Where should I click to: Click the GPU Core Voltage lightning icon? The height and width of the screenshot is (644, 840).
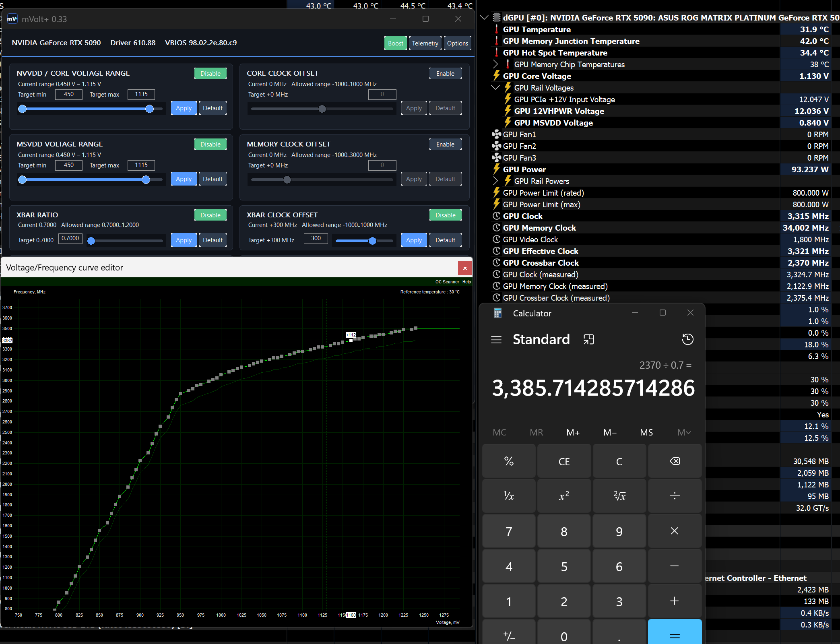(497, 76)
